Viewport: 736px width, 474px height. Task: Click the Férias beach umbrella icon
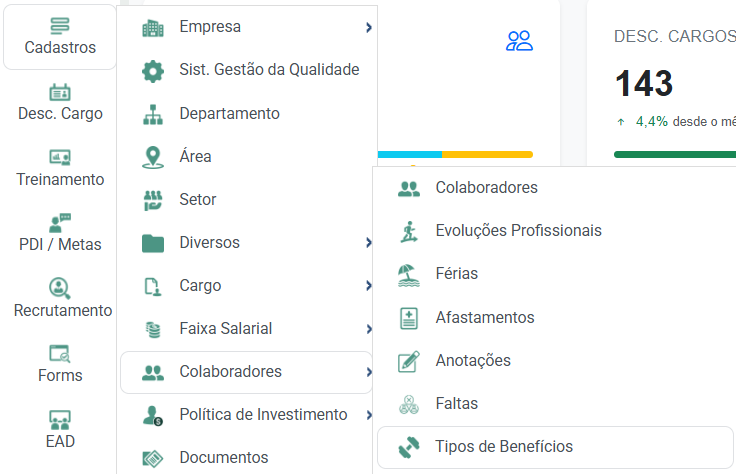pos(409,275)
